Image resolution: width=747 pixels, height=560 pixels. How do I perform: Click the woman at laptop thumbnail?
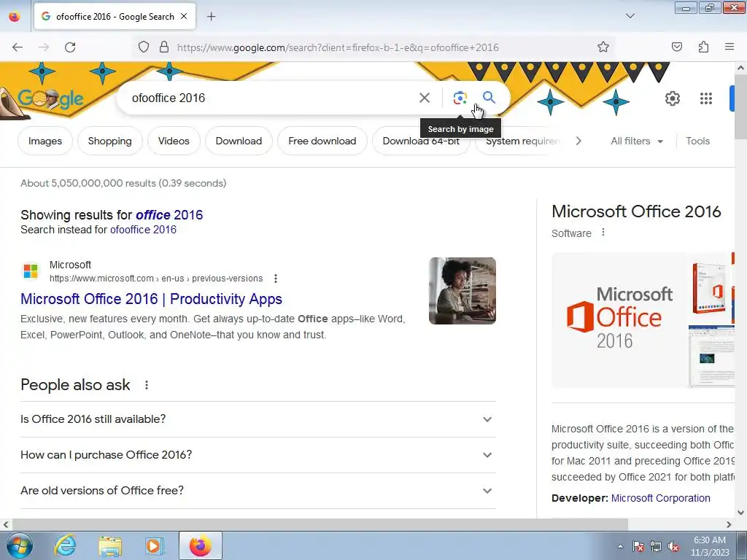click(x=462, y=291)
